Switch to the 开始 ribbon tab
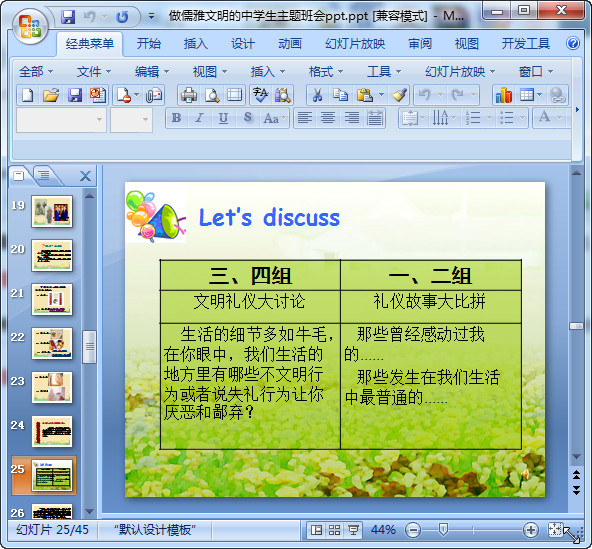Screen dimensions: 592x549 click(x=149, y=44)
